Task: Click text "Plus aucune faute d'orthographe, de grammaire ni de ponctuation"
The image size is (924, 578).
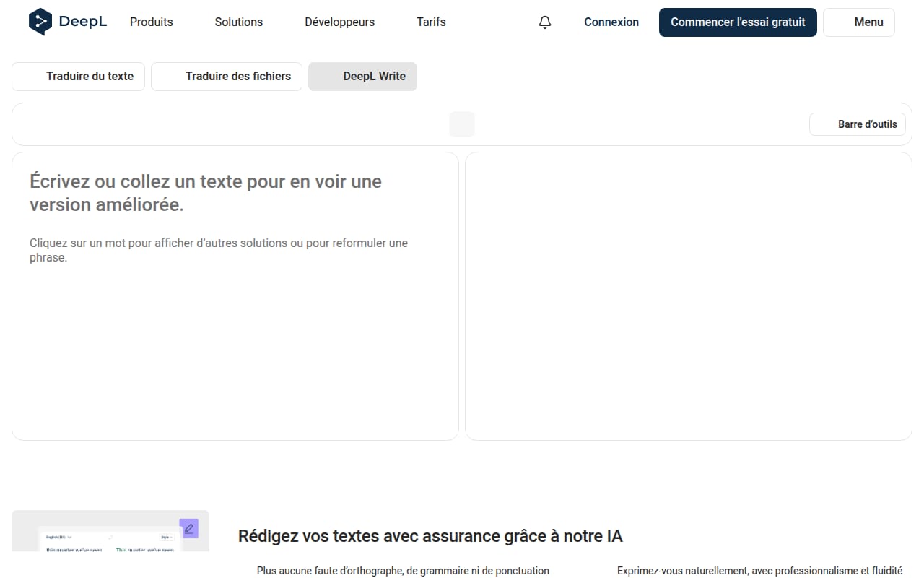Action: pos(403,571)
